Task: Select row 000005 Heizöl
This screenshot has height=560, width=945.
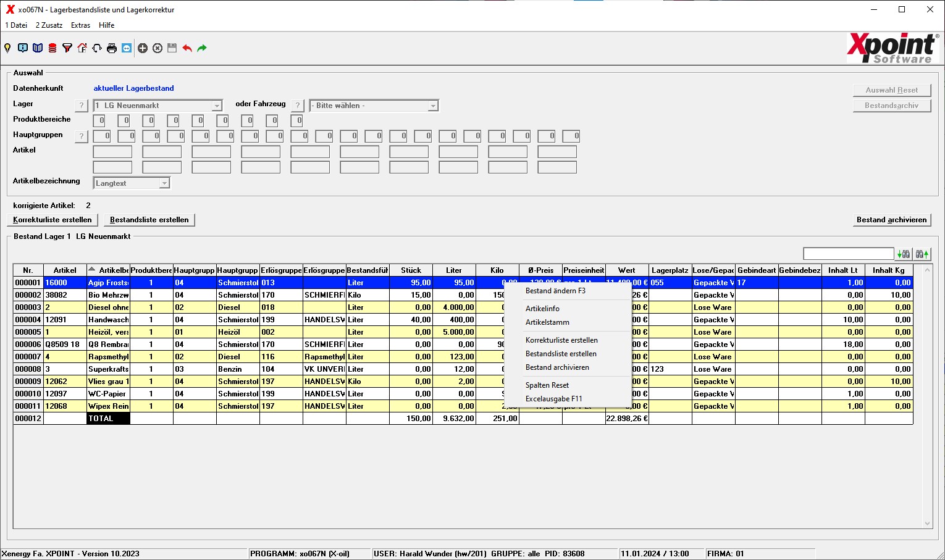Action: tap(463, 332)
